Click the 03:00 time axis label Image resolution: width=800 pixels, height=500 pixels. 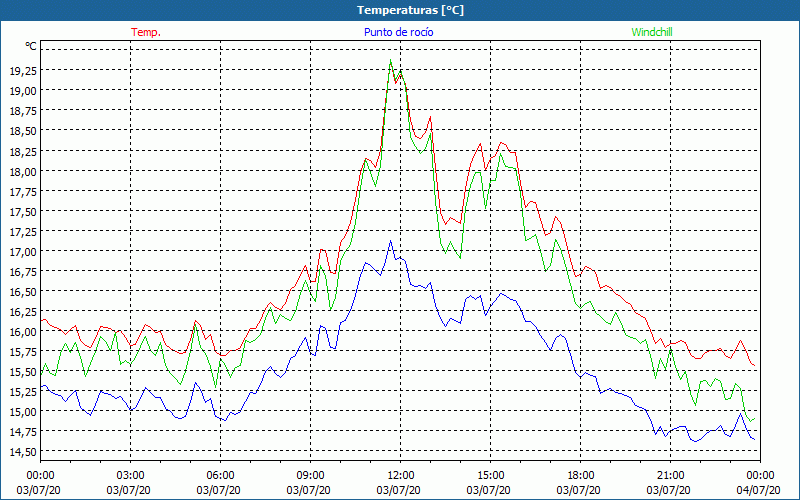tap(130, 476)
